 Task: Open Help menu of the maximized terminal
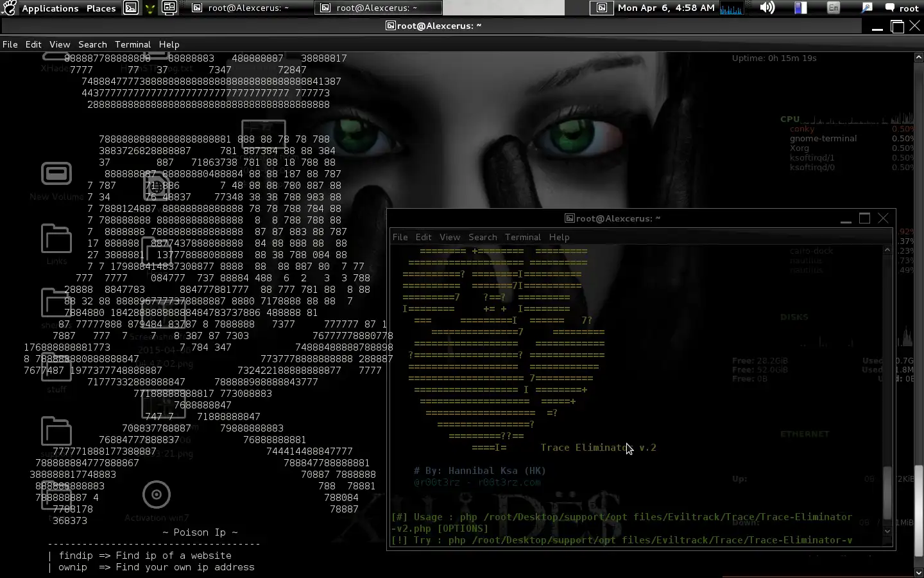pyautogui.click(x=169, y=44)
